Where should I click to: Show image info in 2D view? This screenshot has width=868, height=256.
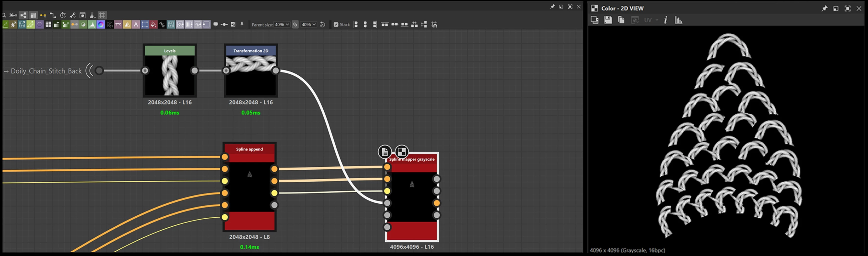click(x=666, y=20)
